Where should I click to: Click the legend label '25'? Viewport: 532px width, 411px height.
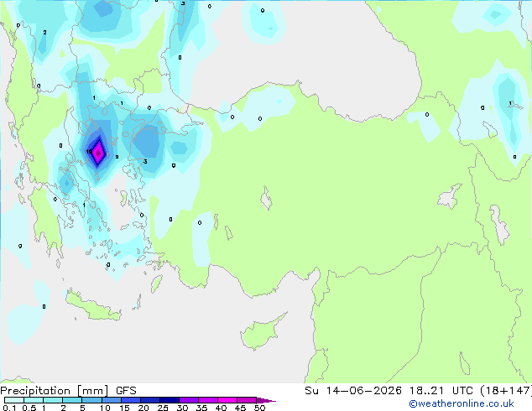[163, 408]
